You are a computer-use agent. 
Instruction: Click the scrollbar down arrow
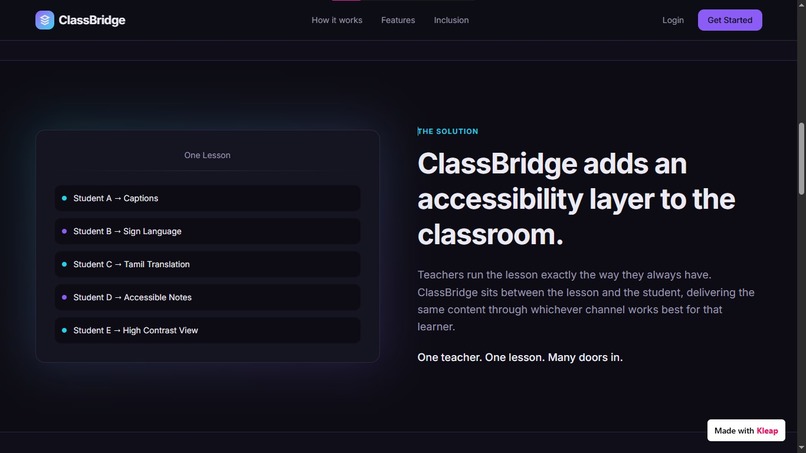[801, 449]
